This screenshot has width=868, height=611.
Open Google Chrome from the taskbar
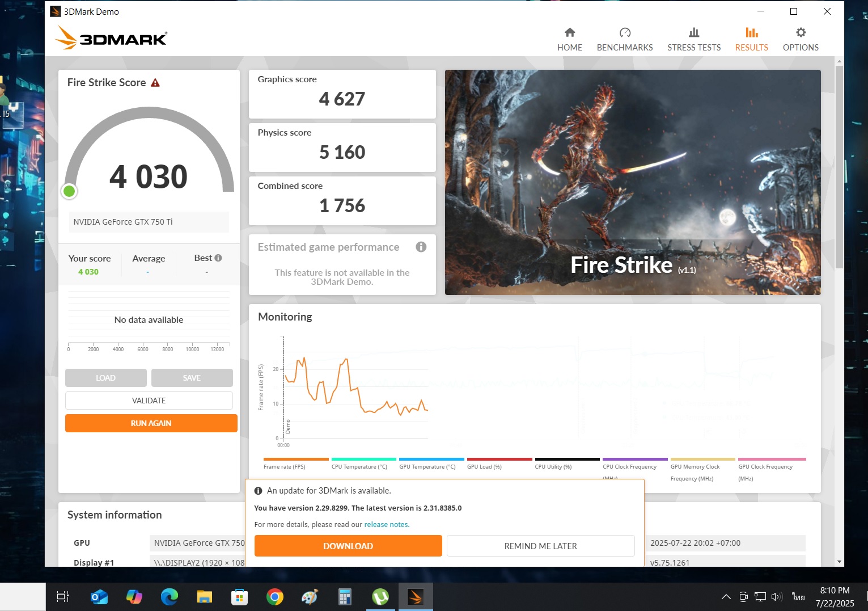pyautogui.click(x=274, y=597)
